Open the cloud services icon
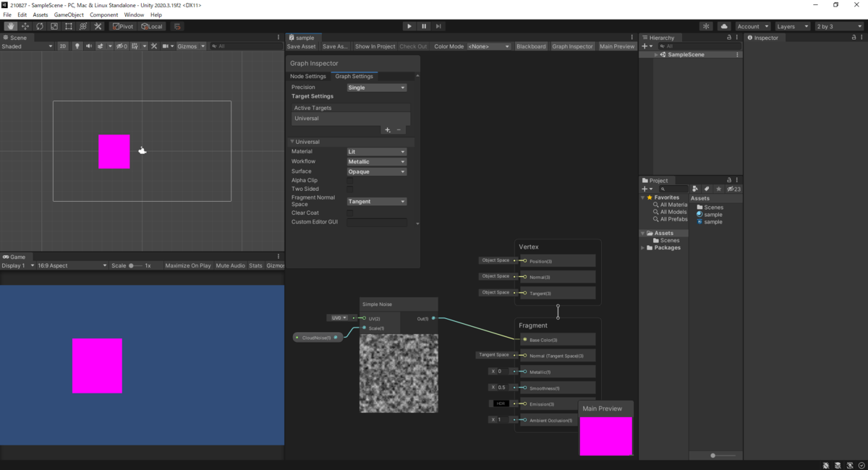 (725, 26)
